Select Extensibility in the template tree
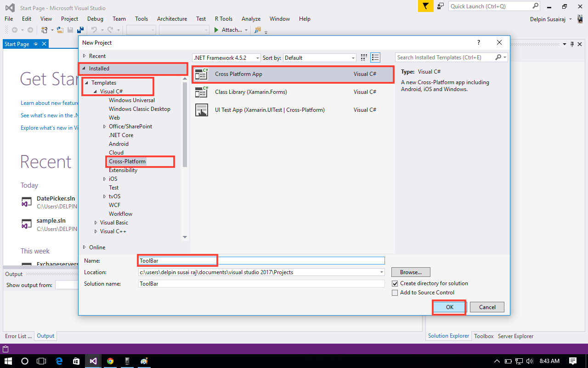 coord(123,170)
